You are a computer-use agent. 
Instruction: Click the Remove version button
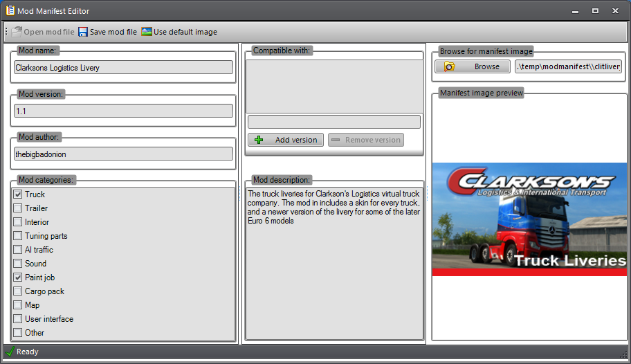pos(366,140)
